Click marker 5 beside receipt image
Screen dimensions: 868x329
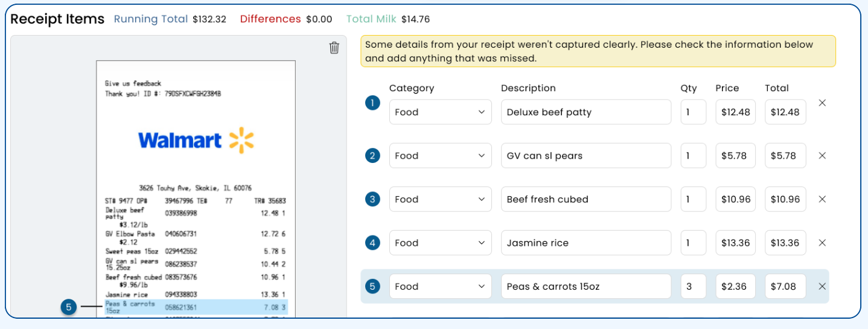tap(69, 307)
